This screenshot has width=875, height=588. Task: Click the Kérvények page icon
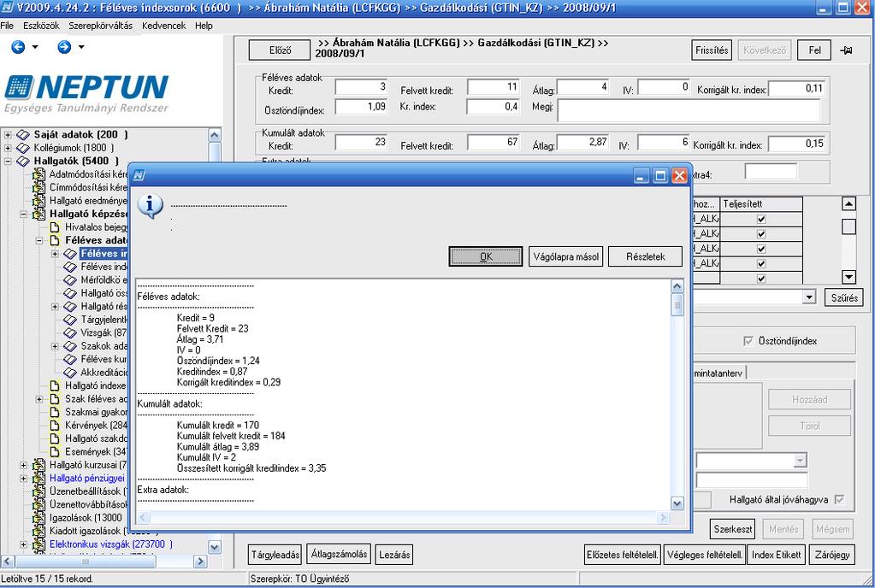(x=54, y=426)
